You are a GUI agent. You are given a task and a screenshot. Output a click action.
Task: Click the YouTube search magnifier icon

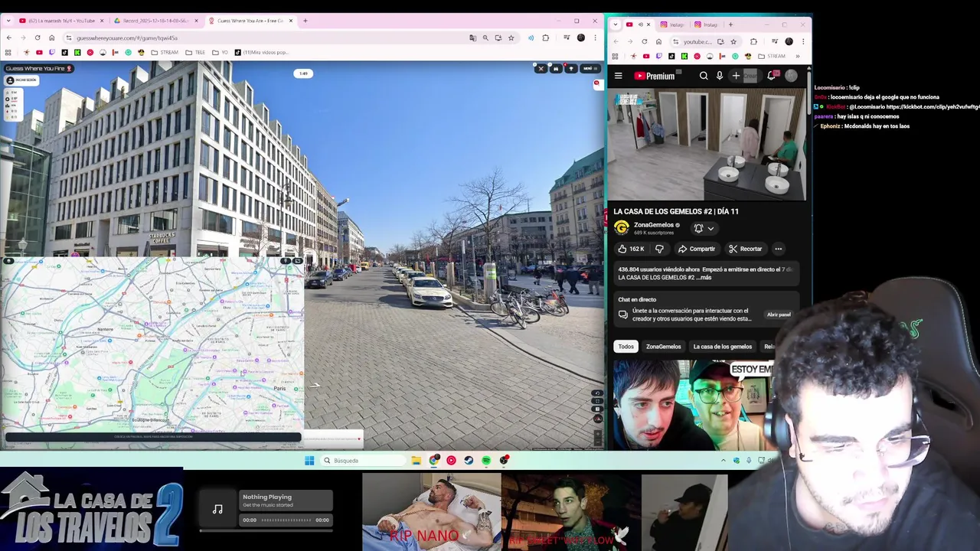[704, 76]
